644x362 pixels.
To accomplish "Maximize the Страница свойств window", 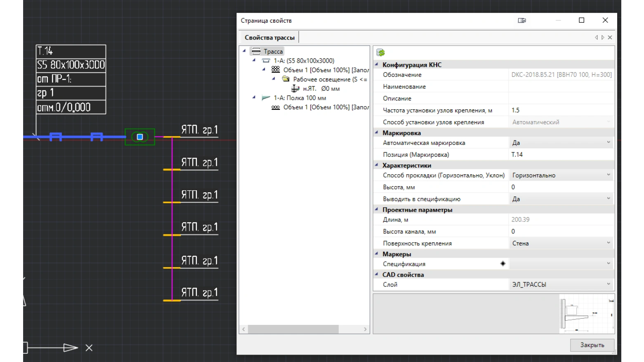I will [x=582, y=20].
